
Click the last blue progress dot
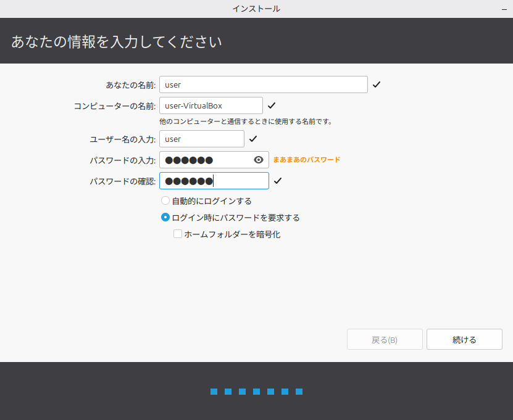point(299,392)
